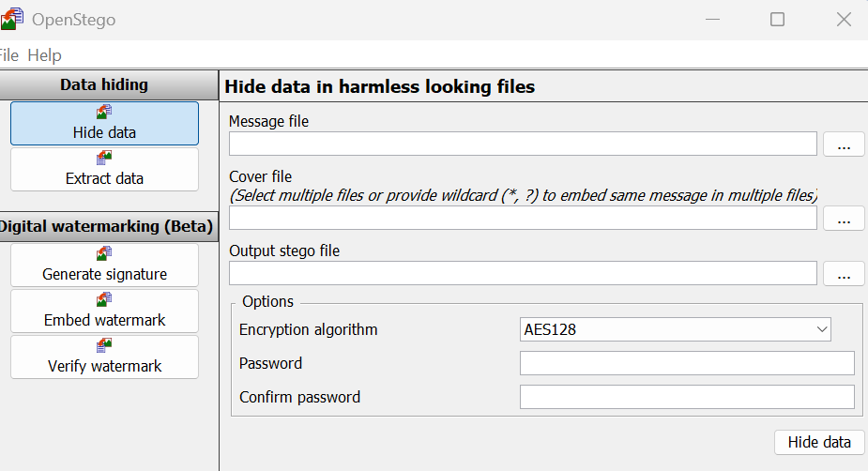The height and width of the screenshot is (471, 868).
Task: Open the File menu
Action: 8,55
